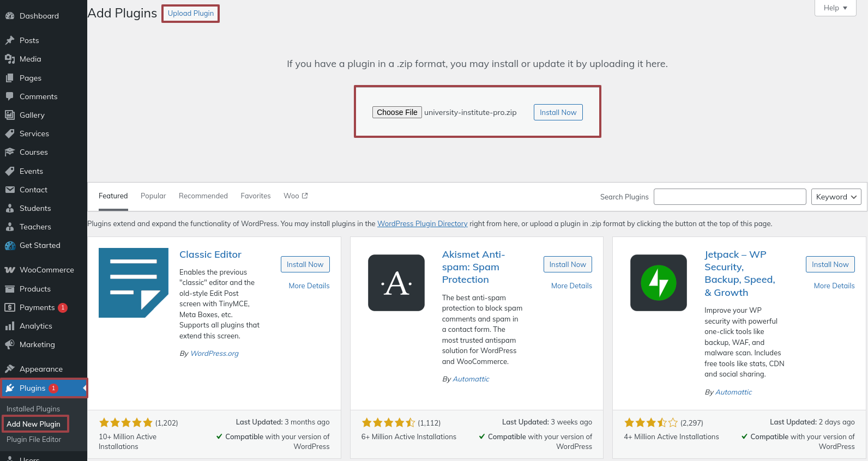This screenshot has height=461, width=868.
Task: Click the Choose File button
Action: pos(397,112)
